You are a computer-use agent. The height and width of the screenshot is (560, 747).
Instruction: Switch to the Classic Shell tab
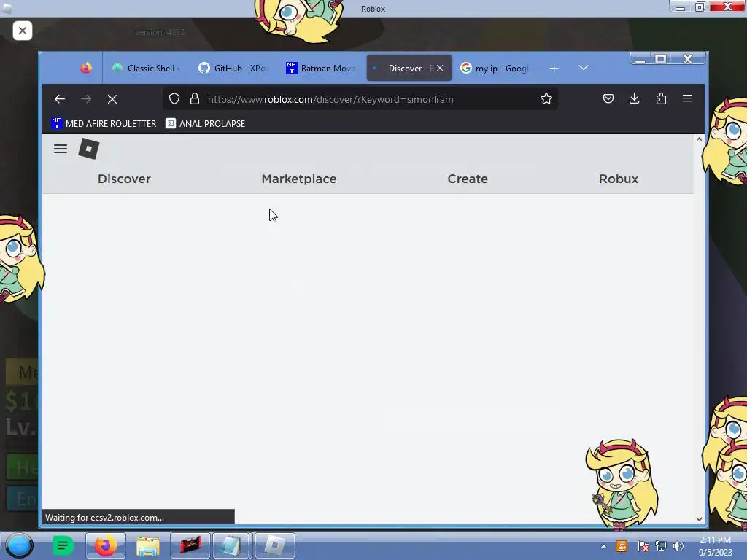point(146,68)
